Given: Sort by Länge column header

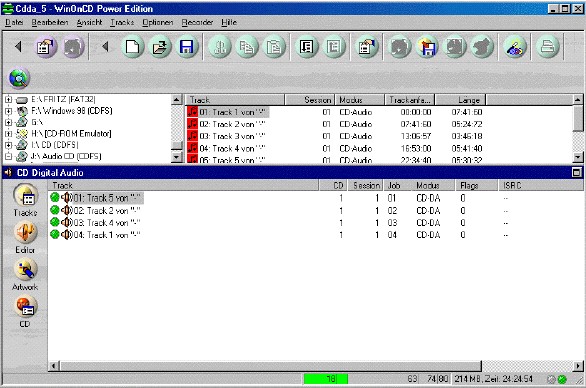Looking at the screenshot, I should pyautogui.click(x=460, y=100).
